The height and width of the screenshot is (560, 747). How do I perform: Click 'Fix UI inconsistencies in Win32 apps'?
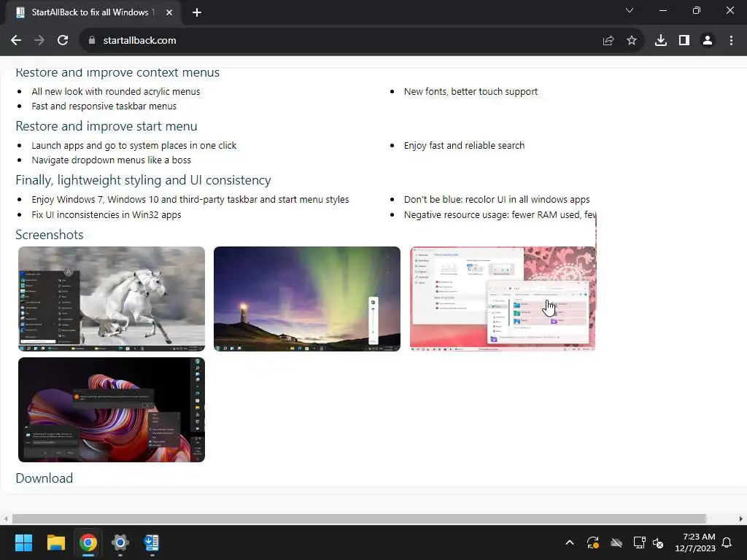click(x=107, y=215)
